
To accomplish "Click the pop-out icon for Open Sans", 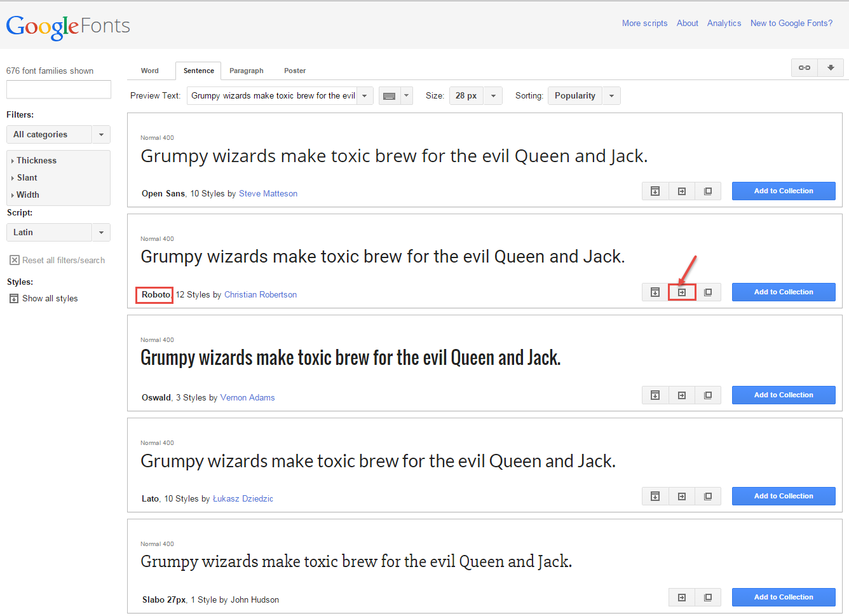I will tap(708, 191).
